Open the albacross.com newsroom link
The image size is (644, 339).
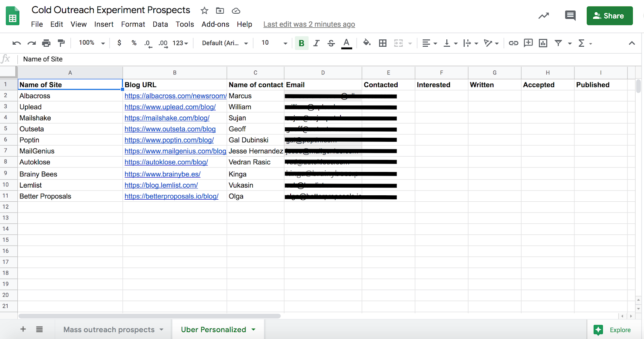pyautogui.click(x=175, y=96)
